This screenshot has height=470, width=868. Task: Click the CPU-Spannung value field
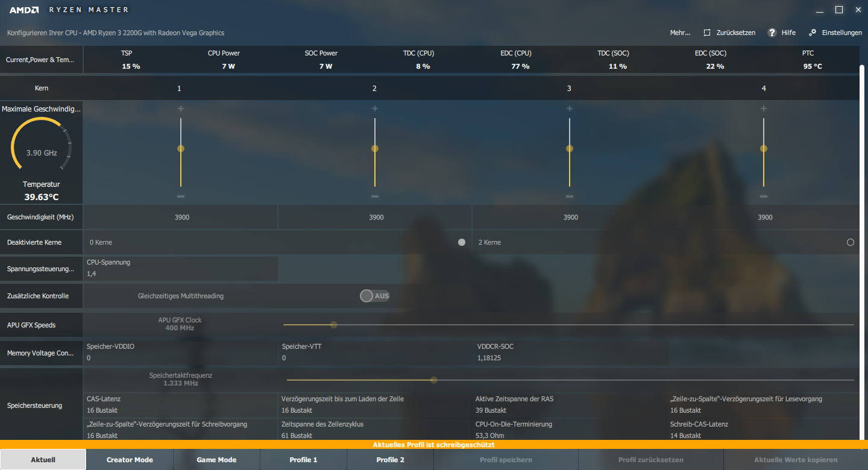pyautogui.click(x=181, y=269)
